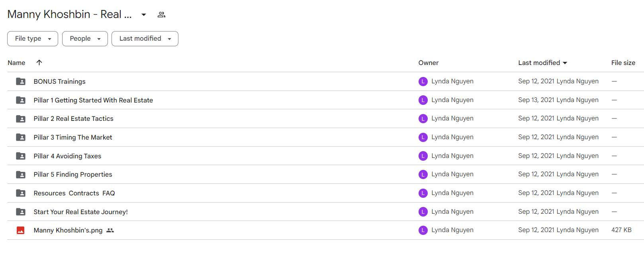Click Pillar 5 Finding Properties folder icon
This screenshot has width=644, height=264.
pos(21,175)
